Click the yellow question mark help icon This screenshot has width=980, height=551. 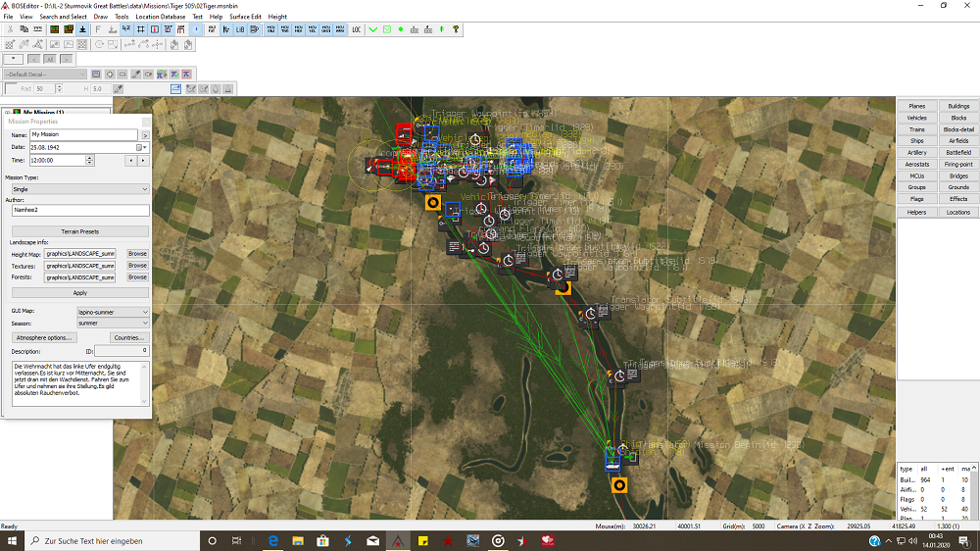click(456, 29)
